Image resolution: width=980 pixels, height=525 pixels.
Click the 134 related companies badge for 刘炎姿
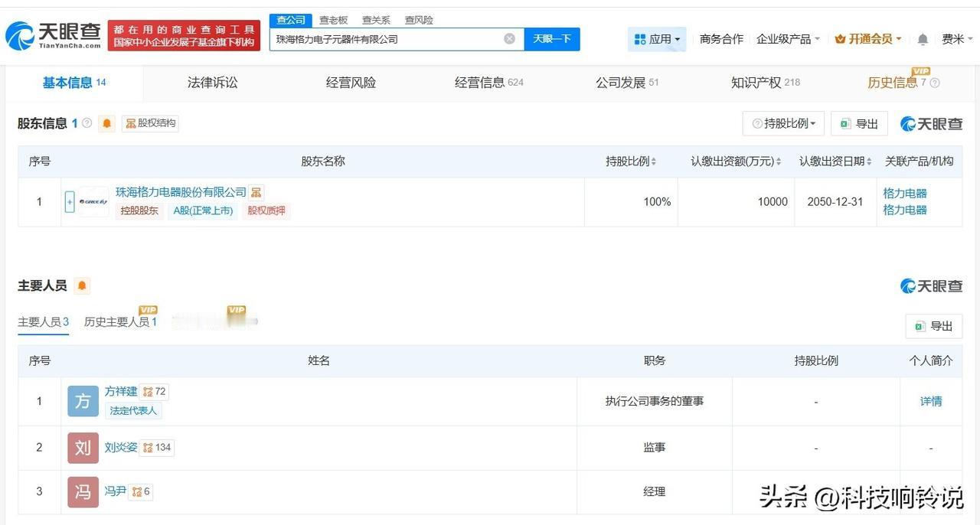[x=157, y=448]
